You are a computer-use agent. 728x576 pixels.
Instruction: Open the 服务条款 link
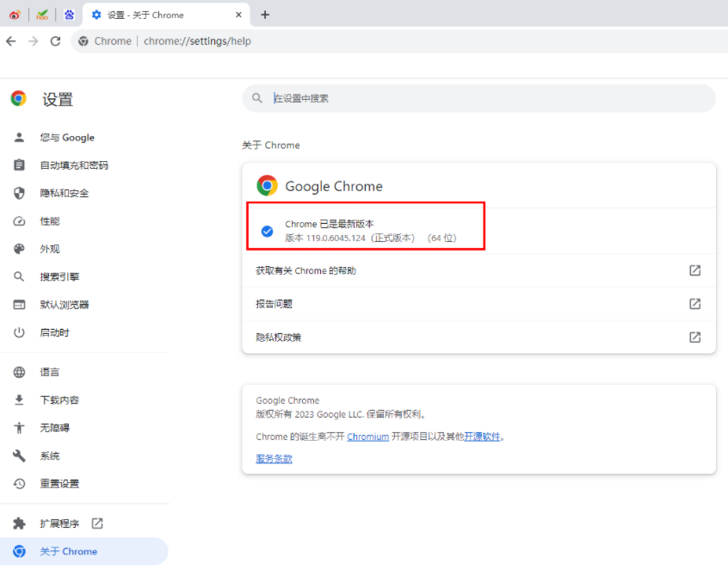274,459
